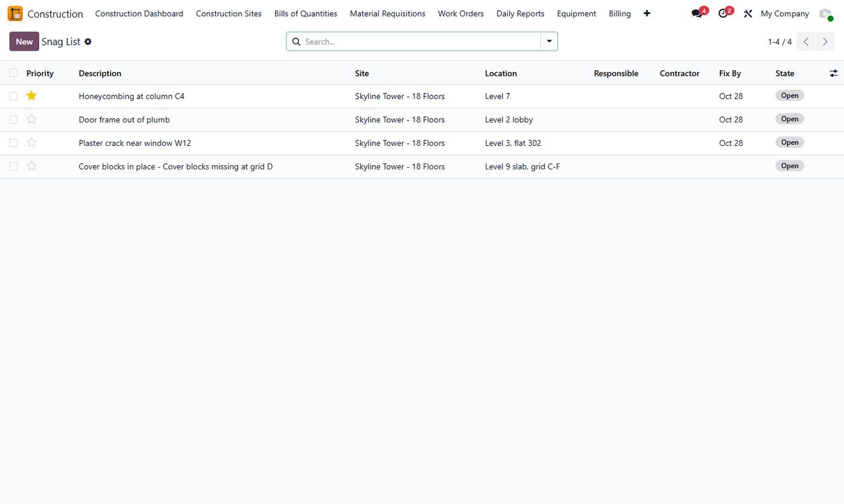
Task: Click Level 9 slab, grid C-F cell
Action: coord(522,166)
